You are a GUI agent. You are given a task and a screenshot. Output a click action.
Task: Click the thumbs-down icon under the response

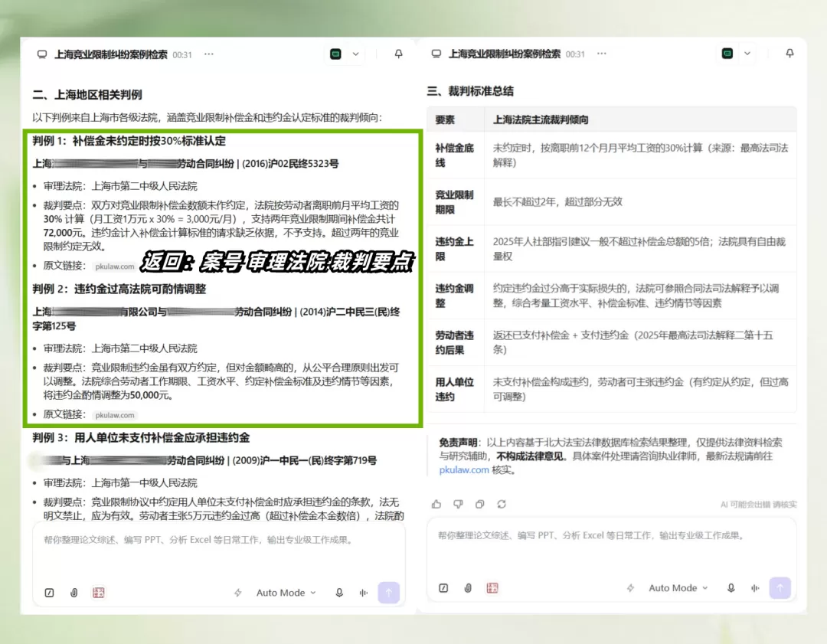point(458,504)
